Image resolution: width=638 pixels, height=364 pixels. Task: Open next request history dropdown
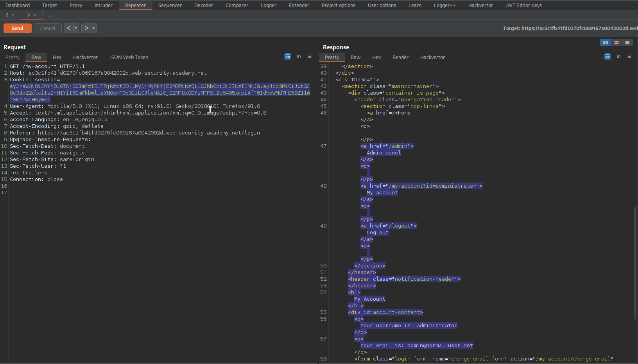pos(93,28)
